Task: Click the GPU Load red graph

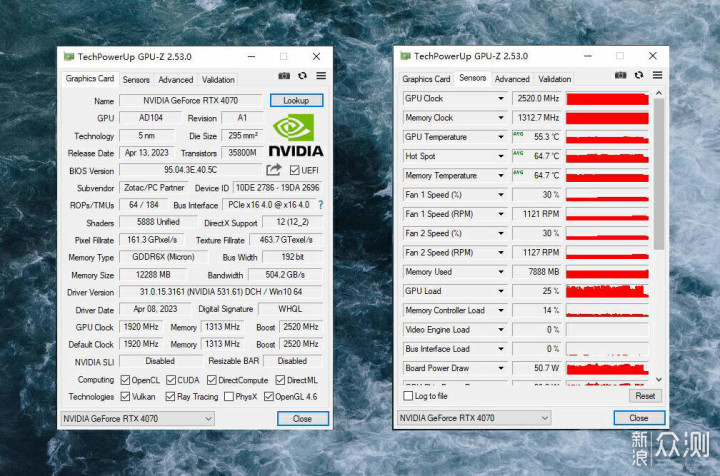Action: point(607,291)
